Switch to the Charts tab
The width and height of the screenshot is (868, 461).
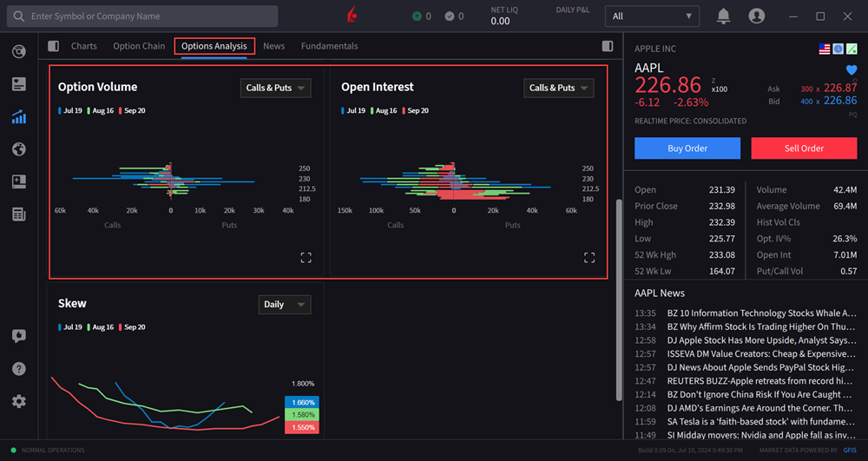click(x=83, y=46)
